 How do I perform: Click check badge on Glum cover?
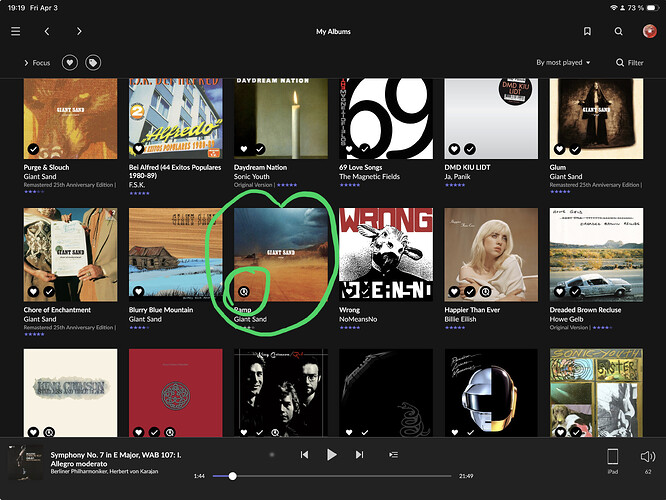575,149
